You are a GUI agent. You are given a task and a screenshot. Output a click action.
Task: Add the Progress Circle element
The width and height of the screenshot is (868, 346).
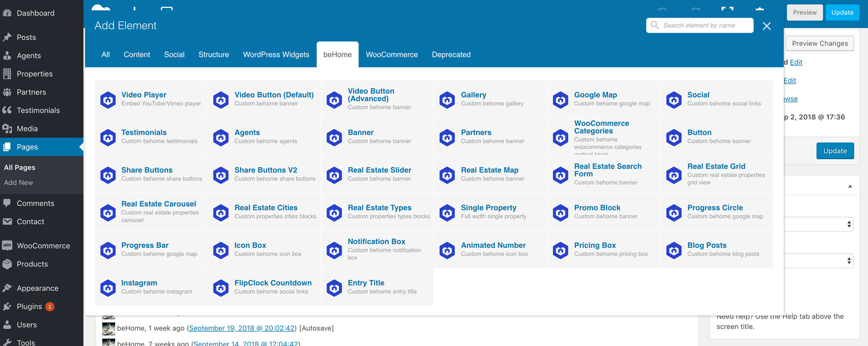(717, 212)
